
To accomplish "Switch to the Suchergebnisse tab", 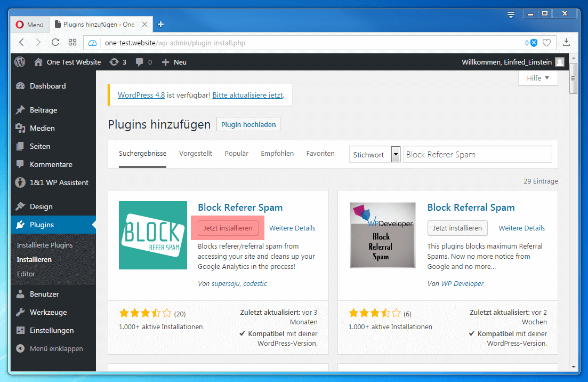I will pyautogui.click(x=142, y=154).
